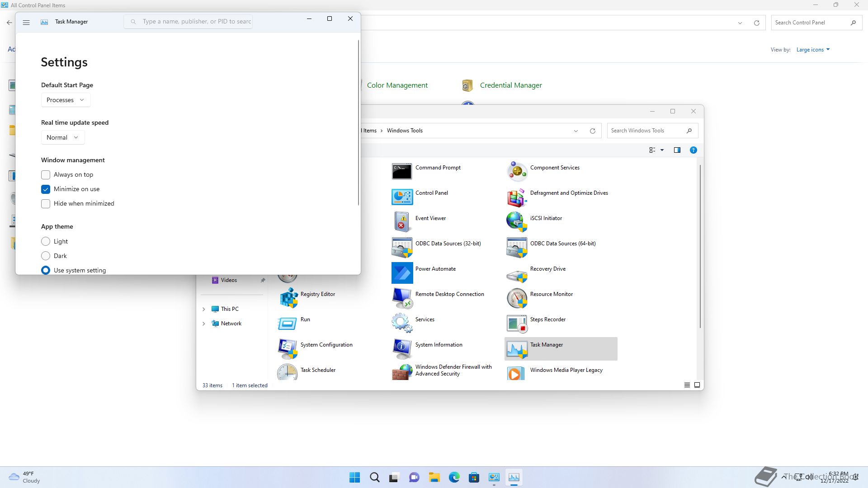Open iSCSI Initiator icon
The height and width of the screenshot is (488, 868).
tap(517, 222)
